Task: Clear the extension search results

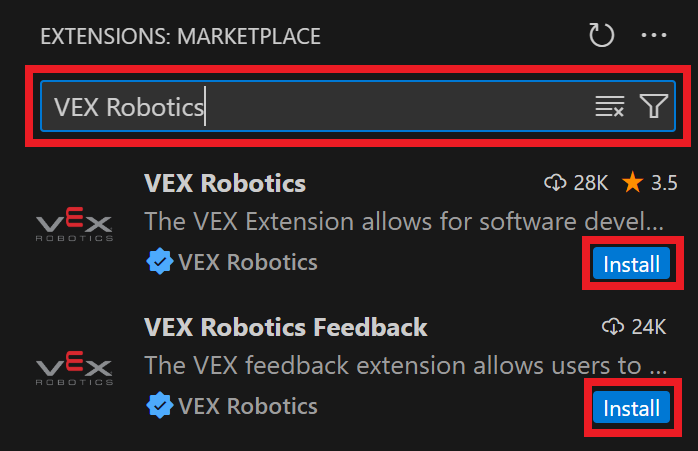Action: tap(609, 107)
